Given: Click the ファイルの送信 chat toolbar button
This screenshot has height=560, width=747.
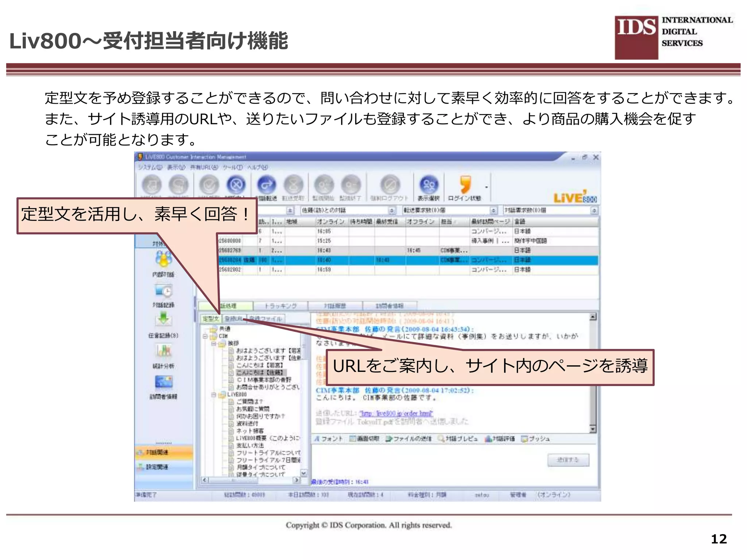Looking at the screenshot, I should pos(408,439).
